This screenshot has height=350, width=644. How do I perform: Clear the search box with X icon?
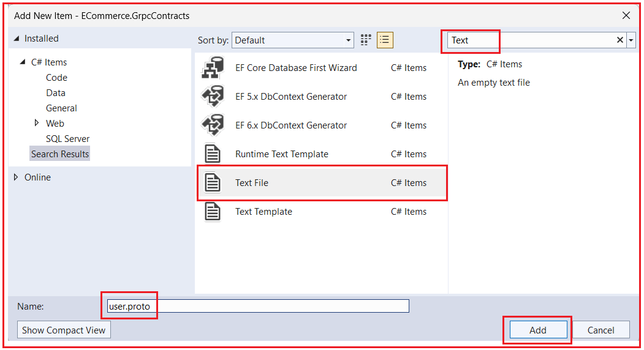(x=619, y=40)
